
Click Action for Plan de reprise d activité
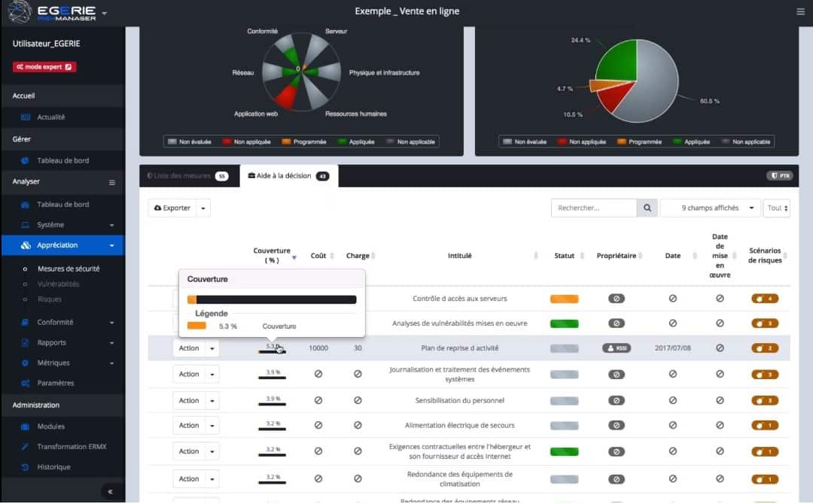(189, 348)
